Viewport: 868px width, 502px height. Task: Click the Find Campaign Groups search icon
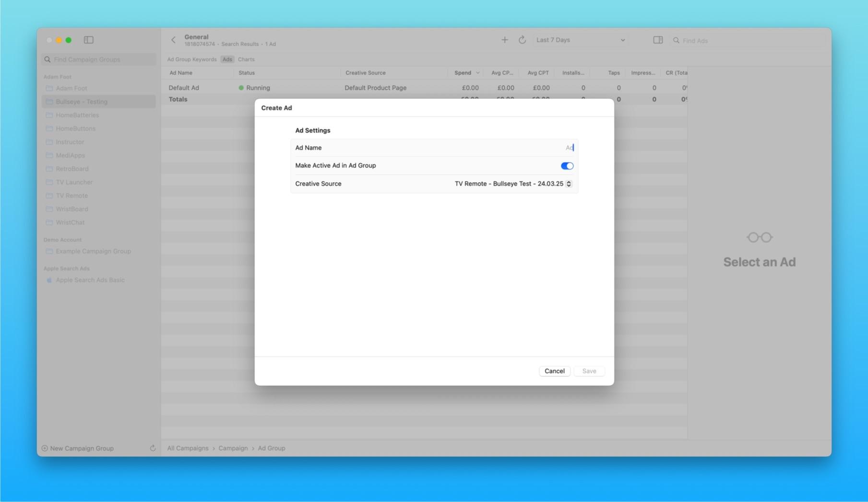click(x=47, y=59)
